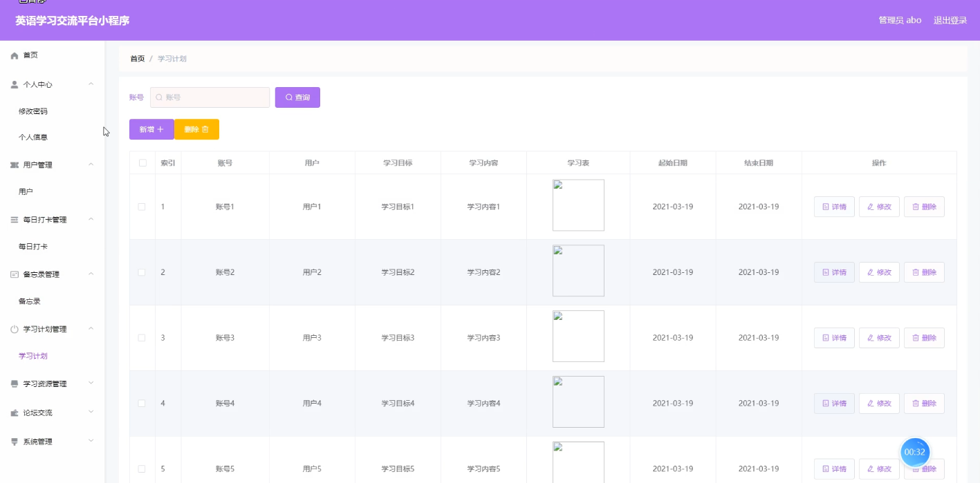
Task: Click the yellow 删除 batch button
Action: click(x=197, y=129)
